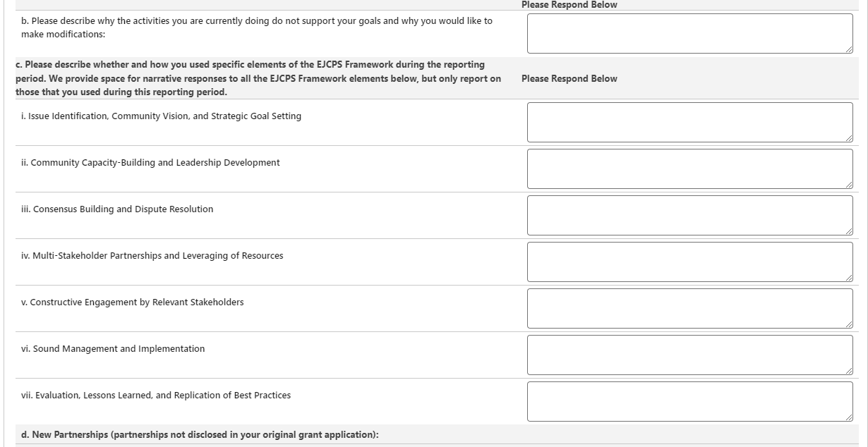Click 'Please Respond Below' header in section c
The image size is (868, 447).
569,79
